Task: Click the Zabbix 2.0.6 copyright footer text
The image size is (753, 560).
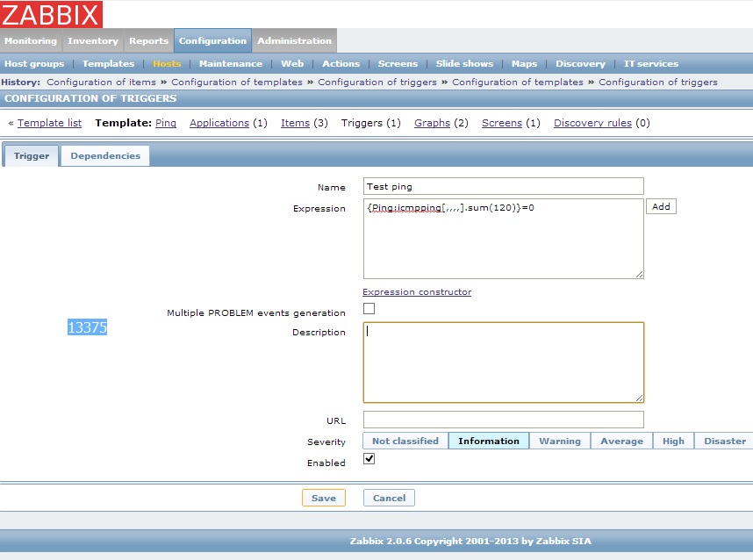Action: tap(470, 542)
